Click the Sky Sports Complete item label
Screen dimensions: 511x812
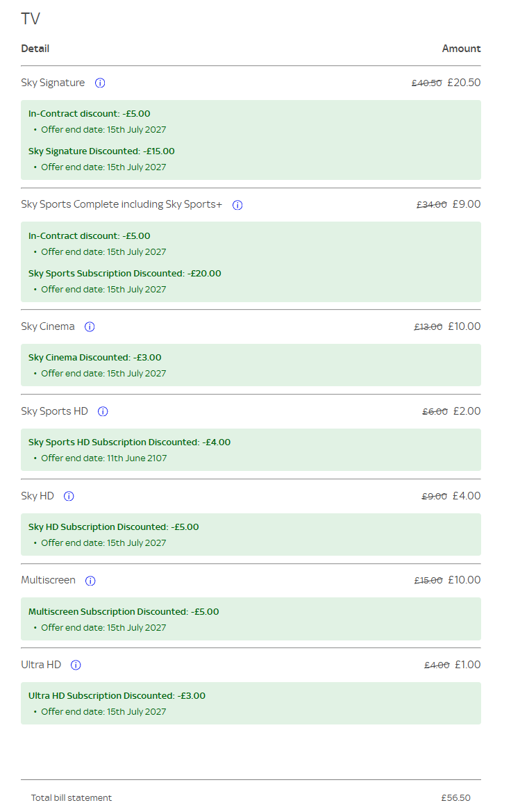click(x=122, y=204)
